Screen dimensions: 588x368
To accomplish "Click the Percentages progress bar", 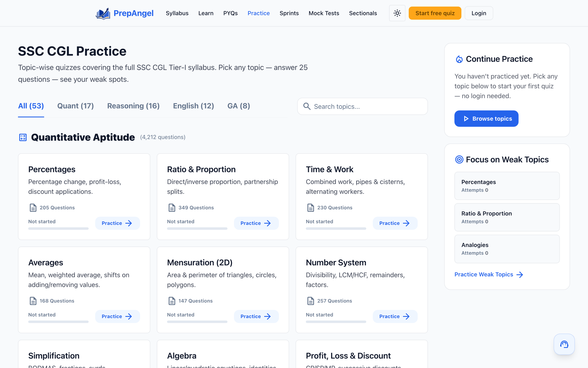I will [58, 228].
